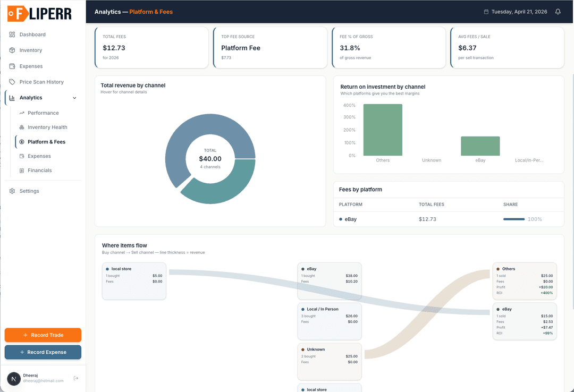This screenshot has height=392, width=574.
Task: Click the Others ROI bar
Action: point(383,130)
